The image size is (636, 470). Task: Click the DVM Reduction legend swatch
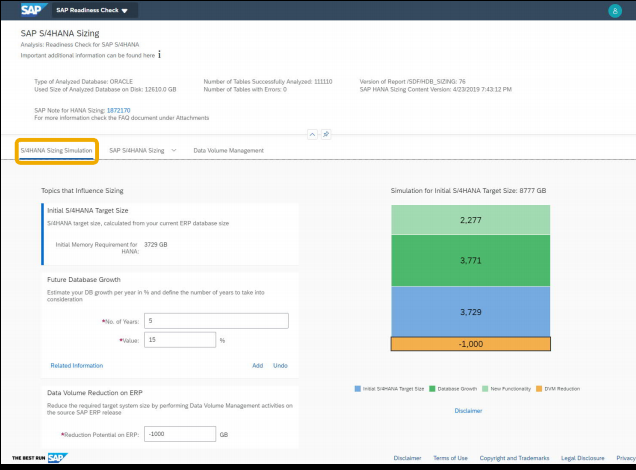point(539,388)
